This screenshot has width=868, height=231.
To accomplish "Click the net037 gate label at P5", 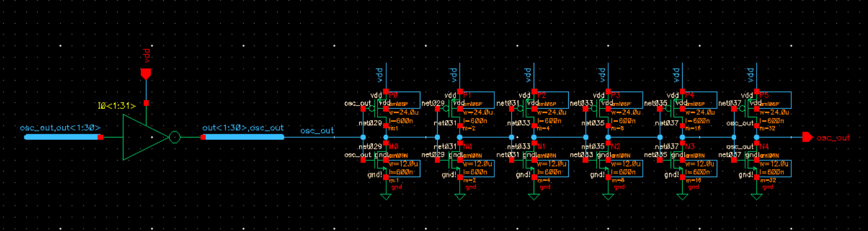I will pos(730,103).
